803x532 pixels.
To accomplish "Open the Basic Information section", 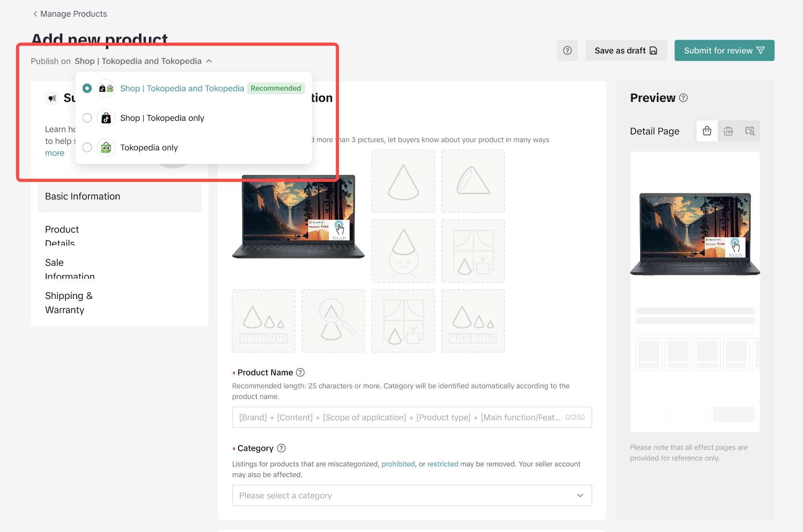I will coord(120,196).
